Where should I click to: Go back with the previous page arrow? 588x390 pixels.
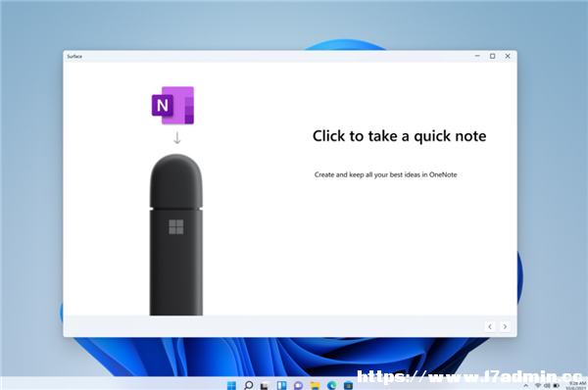[x=490, y=326]
